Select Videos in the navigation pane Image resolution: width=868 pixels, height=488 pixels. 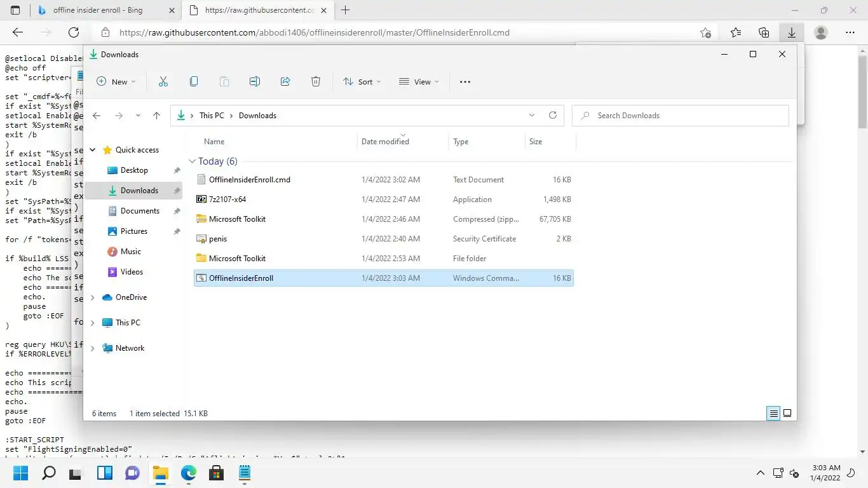(132, 272)
